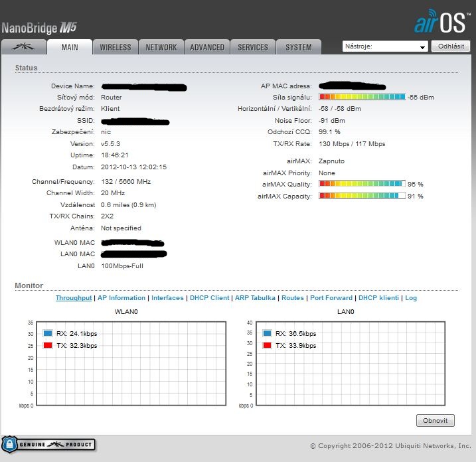Open the DHCP klienti link

click(x=378, y=298)
